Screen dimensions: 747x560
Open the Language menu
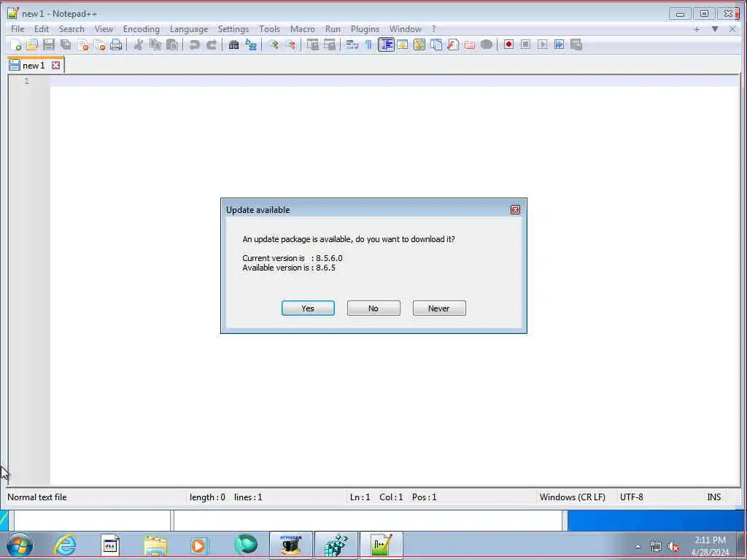coord(189,29)
